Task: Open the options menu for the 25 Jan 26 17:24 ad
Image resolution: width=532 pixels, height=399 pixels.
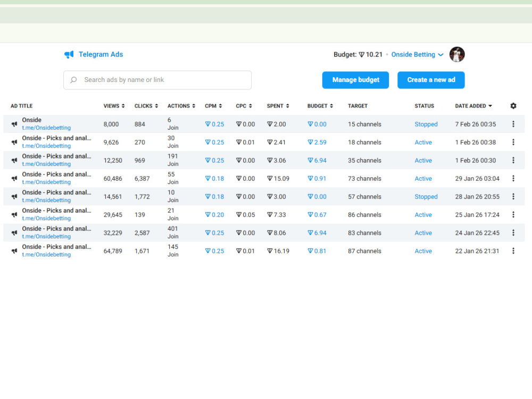Action: click(513, 215)
